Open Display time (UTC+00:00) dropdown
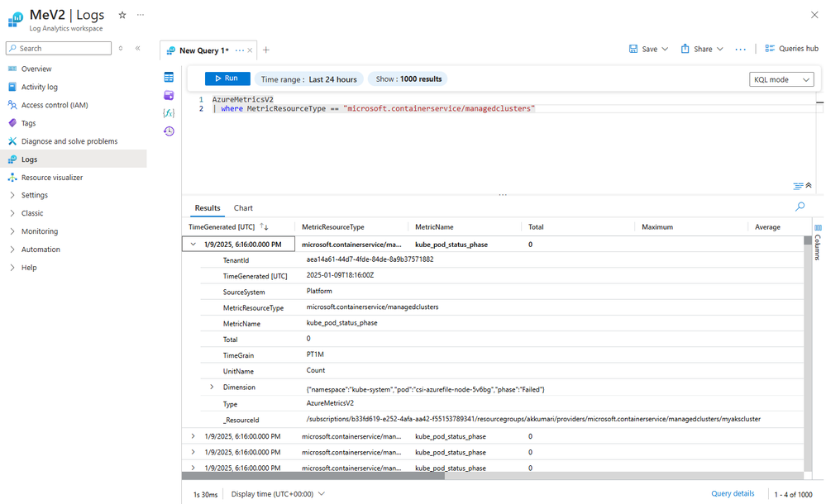The height and width of the screenshot is (504, 826). pyautogui.click(x=278, y=494)
